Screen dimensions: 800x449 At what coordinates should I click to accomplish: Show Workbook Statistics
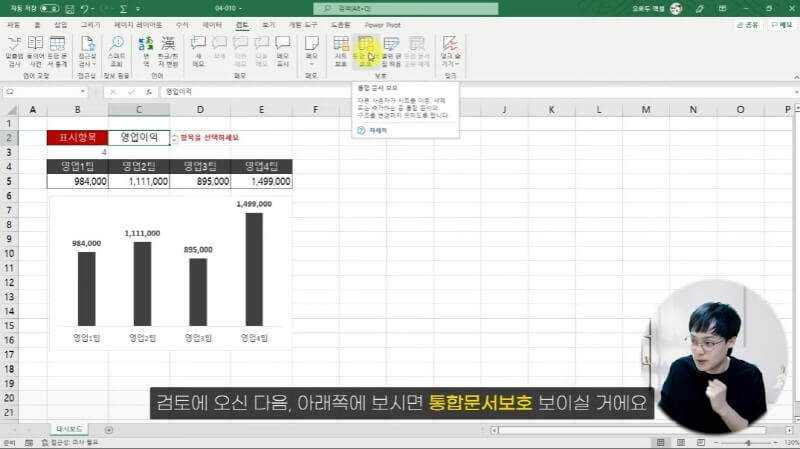[57, 52]
